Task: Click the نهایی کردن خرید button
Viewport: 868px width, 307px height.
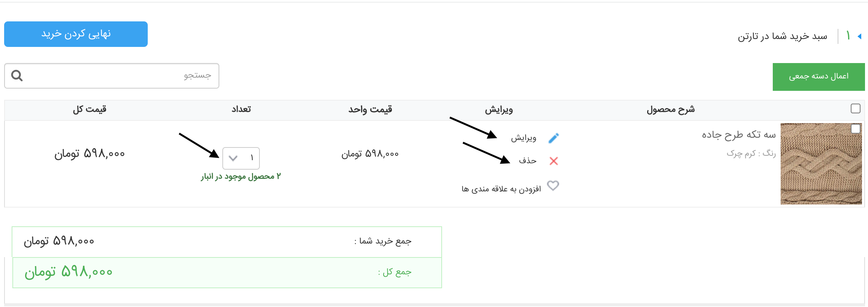Action: point(76,34)
